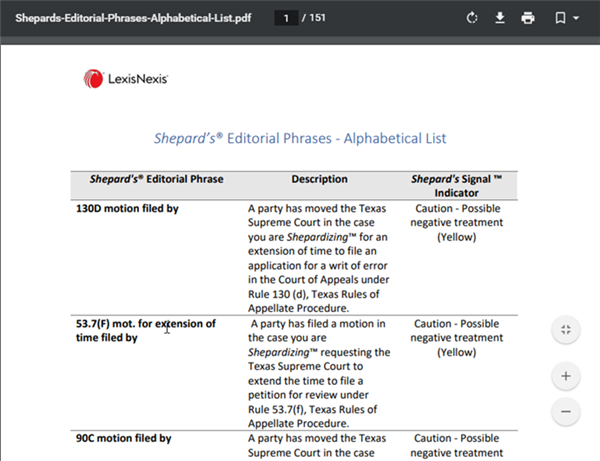Click the page number input field
Viewport: 600px width, 461px height.
click(286, 18)
